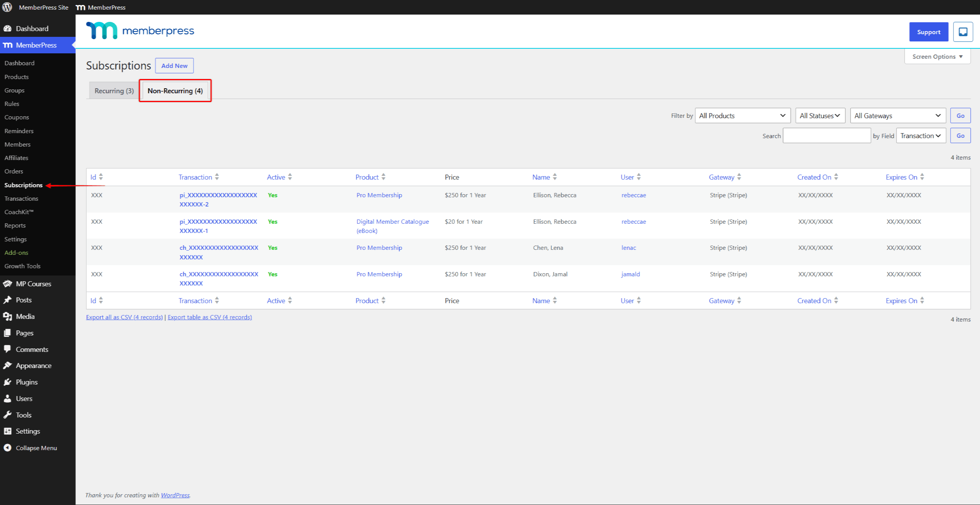The width and height of the screenshot is (980, 505).
Task: Click the MP Courses graduation cap icon
Action: tap(7, 284)
